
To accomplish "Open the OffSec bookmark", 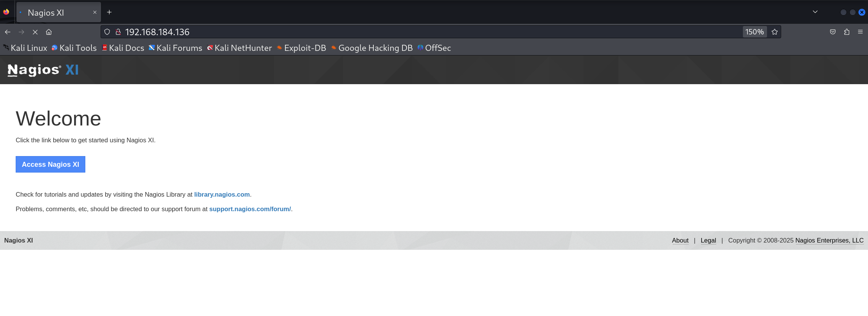I will pos(434,48).
